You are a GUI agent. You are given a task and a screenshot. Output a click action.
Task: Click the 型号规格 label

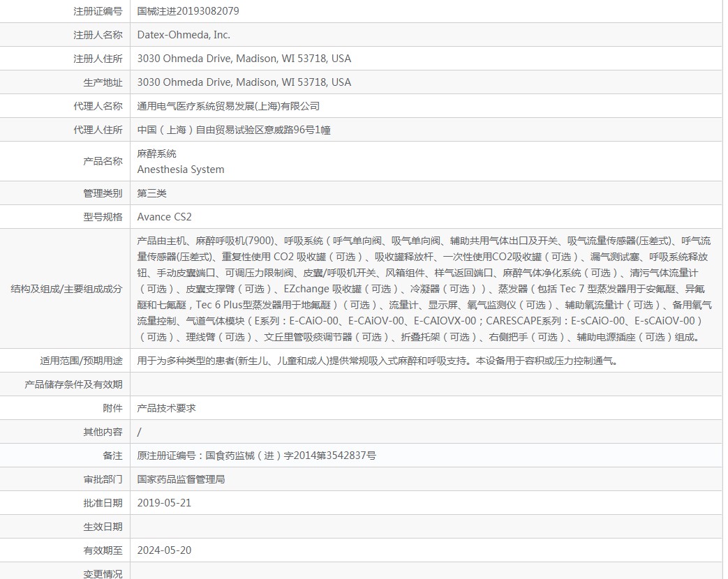point(103,217)
